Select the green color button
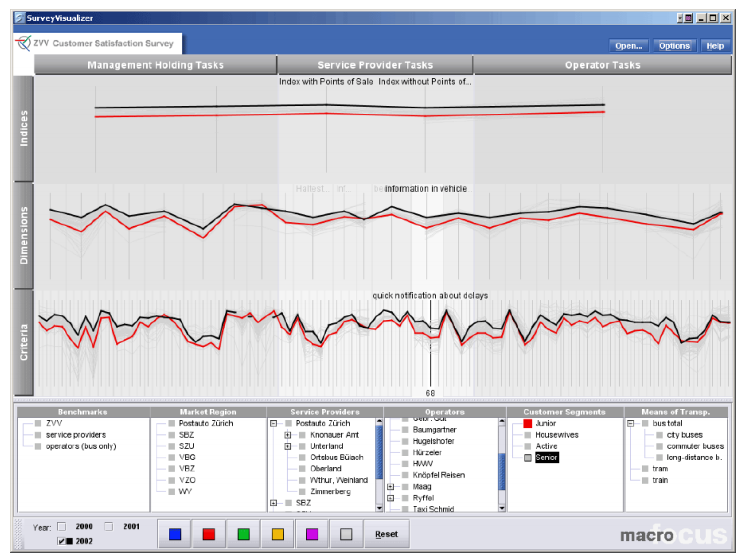This screenshot has height=560, width=745. [x=243, y=534]
